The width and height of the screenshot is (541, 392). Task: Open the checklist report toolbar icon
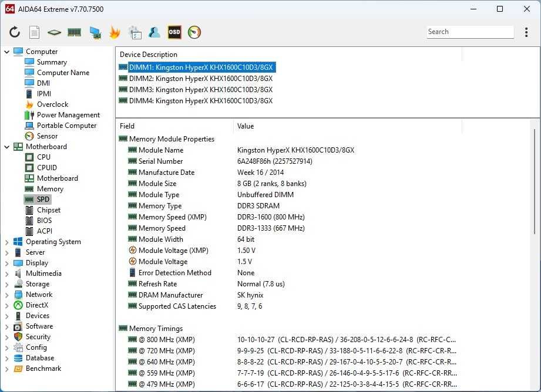click(135, 32)
